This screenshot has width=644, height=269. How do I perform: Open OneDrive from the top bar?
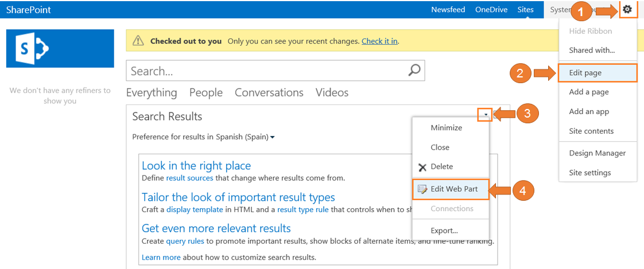pyautogui.click(x=491, y=10)
